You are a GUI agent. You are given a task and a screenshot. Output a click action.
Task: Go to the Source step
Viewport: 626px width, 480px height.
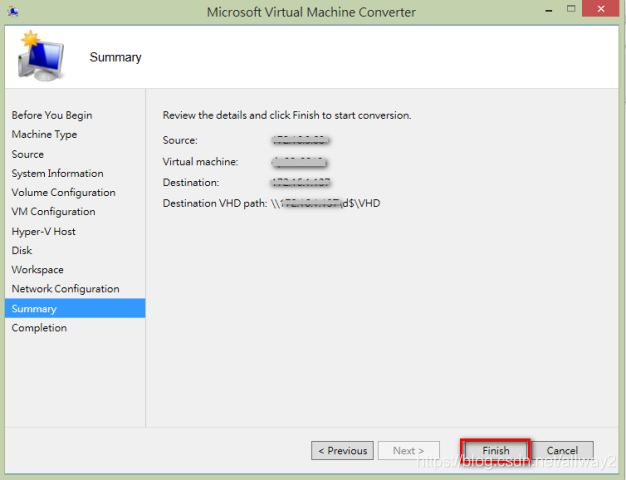tap(28, 154)
